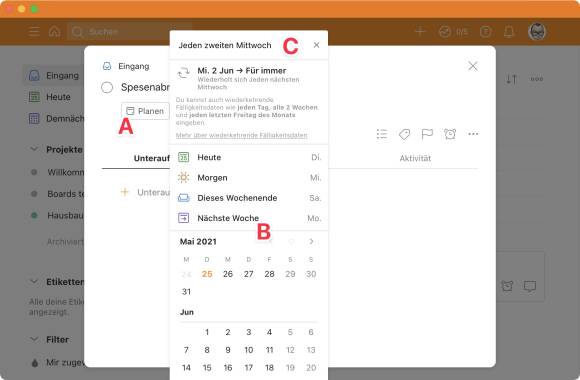Screen dimensions: 580x380
Task: Open reminders via alarm clock icon
Action: (x=450, y=134)
